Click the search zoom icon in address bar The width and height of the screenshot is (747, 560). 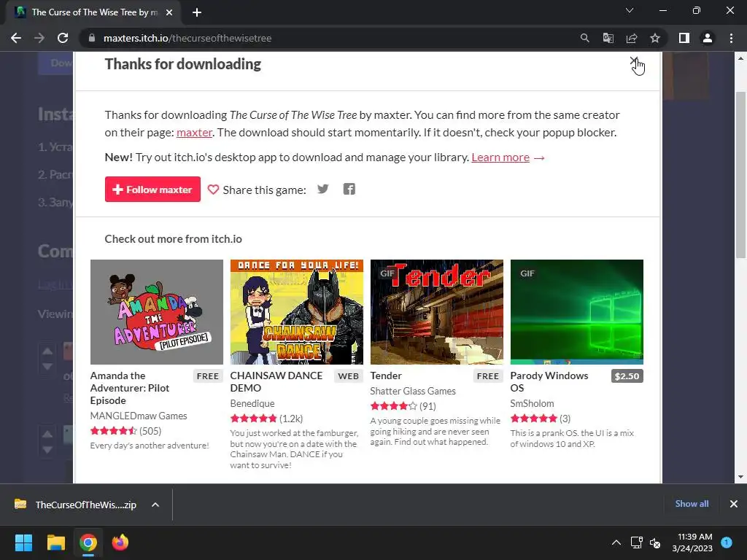click(584, 38)
